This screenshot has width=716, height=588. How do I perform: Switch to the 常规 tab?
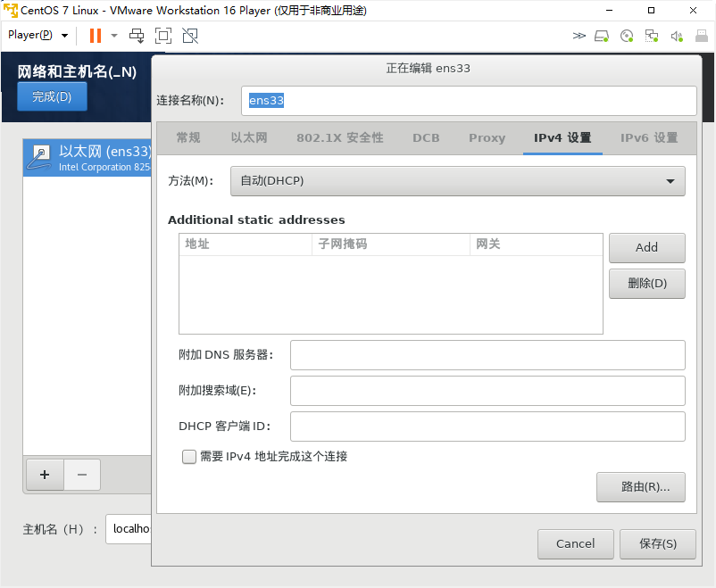(188, 137)
